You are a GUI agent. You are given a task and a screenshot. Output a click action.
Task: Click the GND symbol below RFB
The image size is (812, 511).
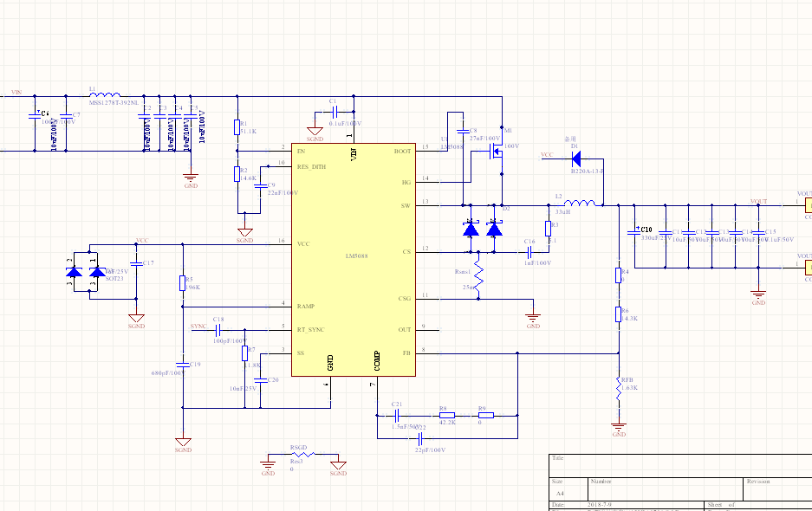[x=619, y=427]
